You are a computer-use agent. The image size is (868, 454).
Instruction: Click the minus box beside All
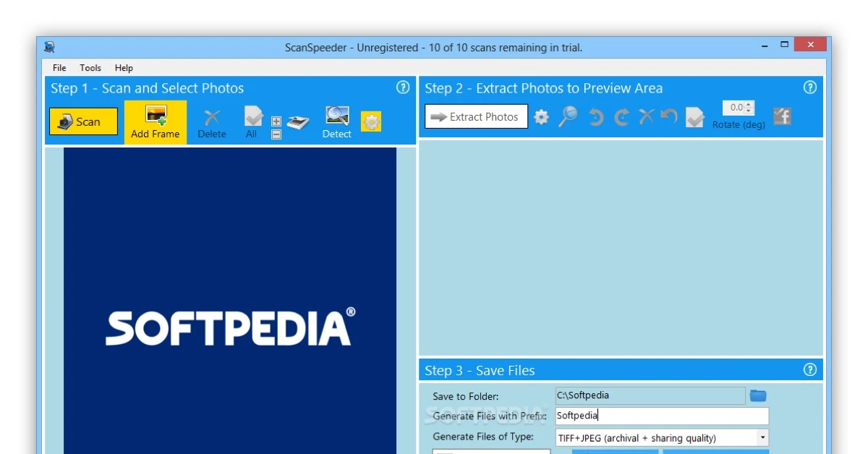click(276, 134)
